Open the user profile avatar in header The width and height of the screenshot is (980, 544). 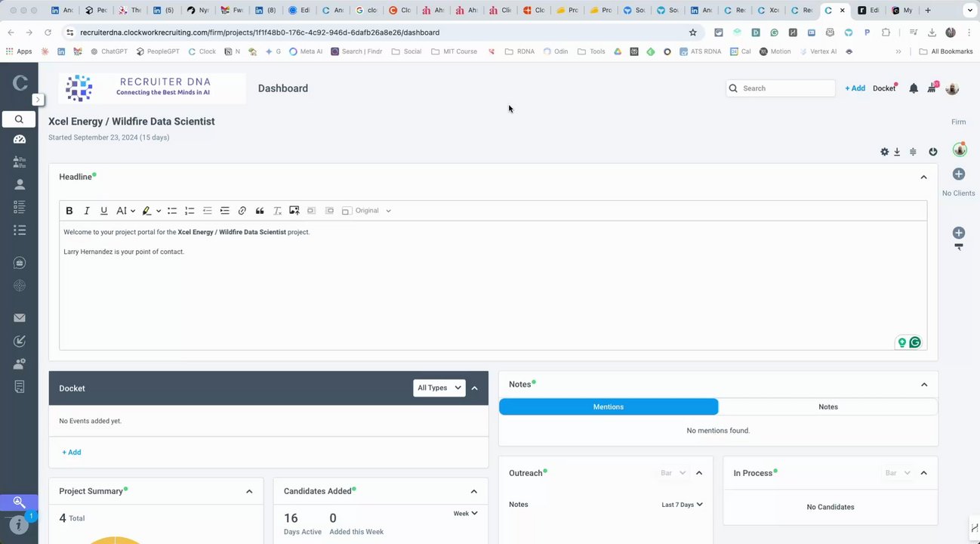pyautogui.click(x=952, y=88)
